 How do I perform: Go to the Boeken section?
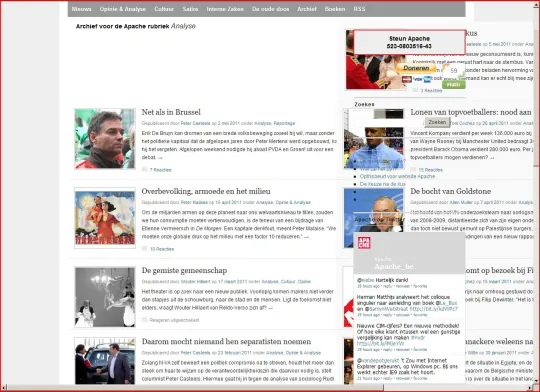[335, 9]
